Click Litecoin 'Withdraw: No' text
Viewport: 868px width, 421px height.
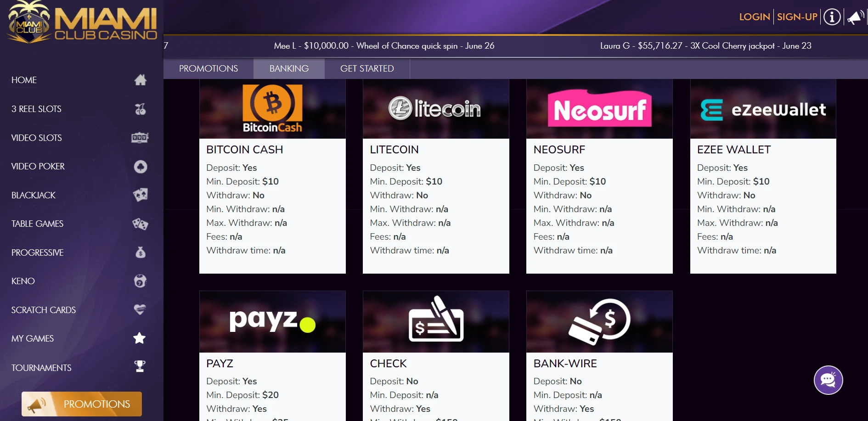(x=399, y=195)
